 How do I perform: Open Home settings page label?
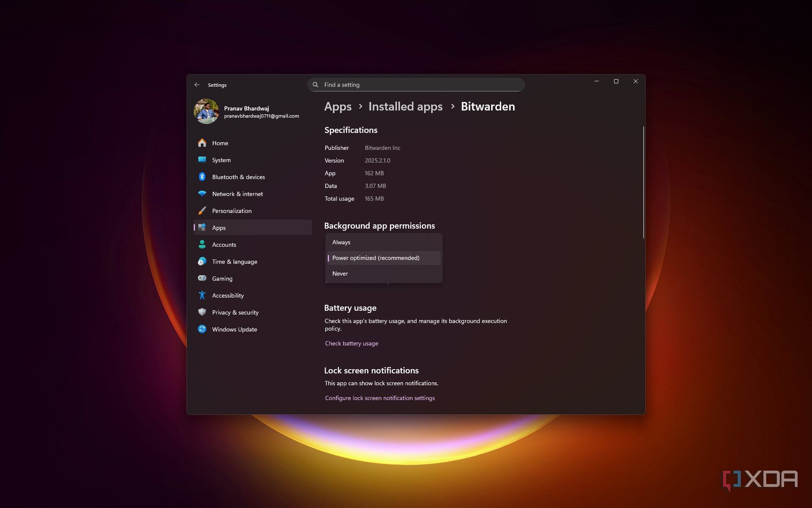pyautogui.click(x=220, y=143)
